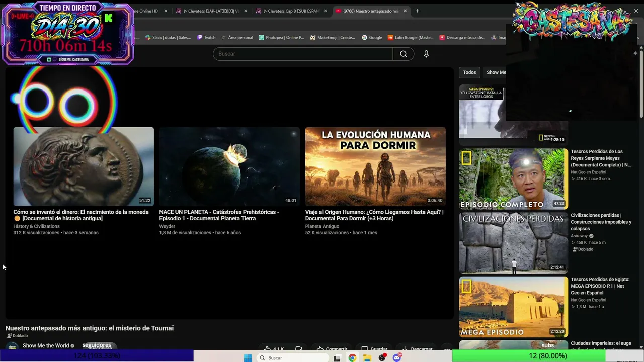Open the Episodio Completo Nat Geo thumbnail
644x362 pixels.
click(513, 178)
